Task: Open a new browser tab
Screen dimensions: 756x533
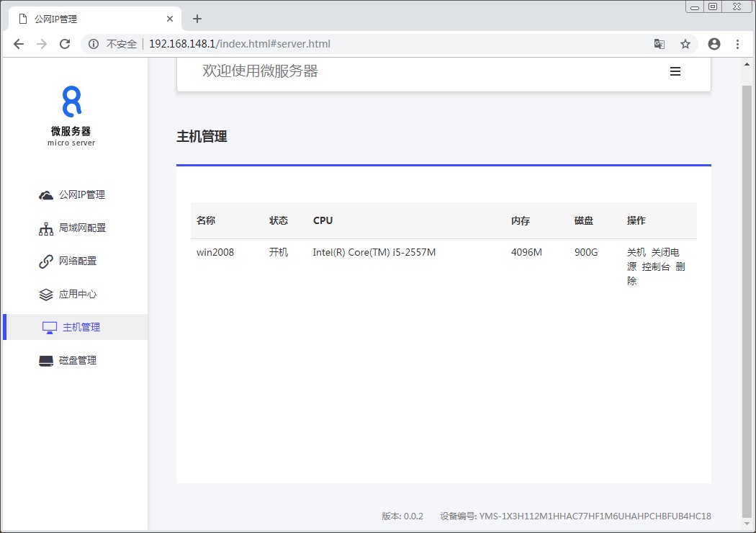Action: [197, 19]
